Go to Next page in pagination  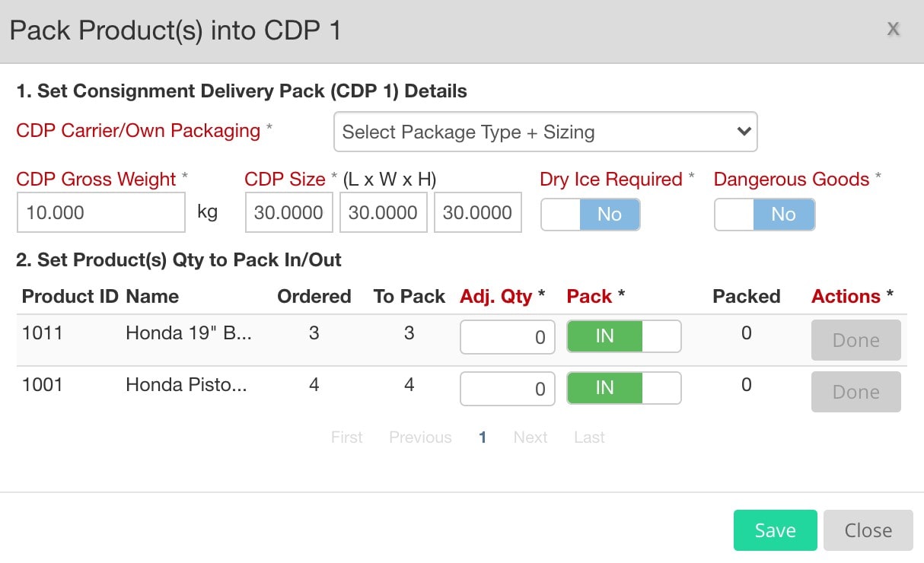point(531,437)
